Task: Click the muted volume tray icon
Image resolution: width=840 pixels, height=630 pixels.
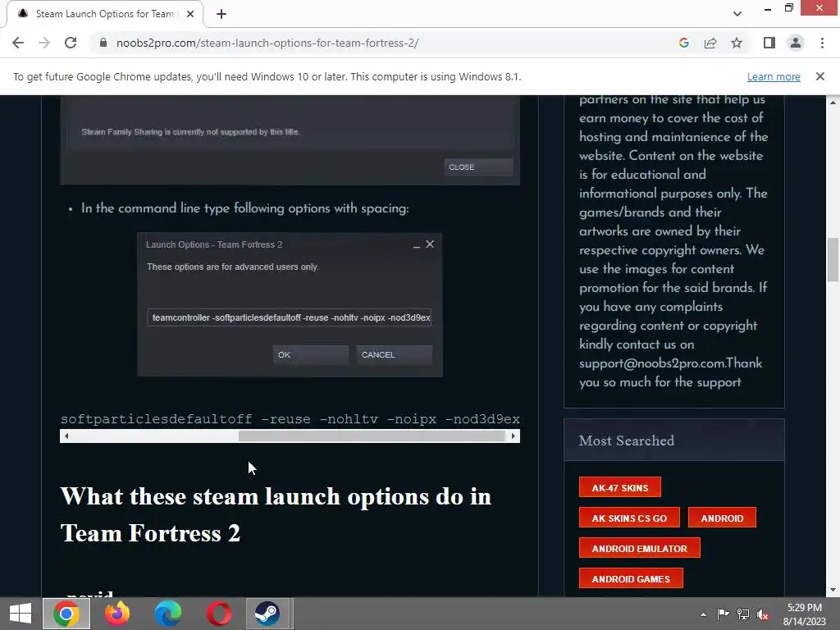Action: click(763, 614)
